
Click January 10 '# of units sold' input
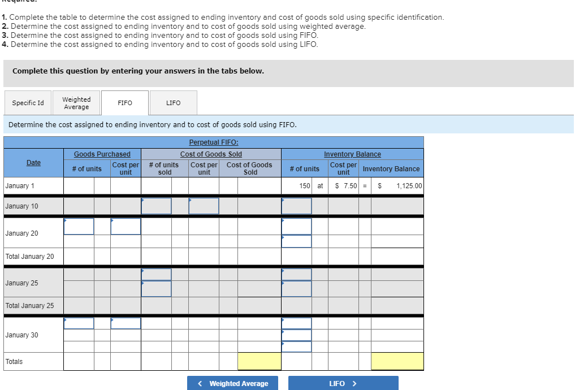coord(156,206)
